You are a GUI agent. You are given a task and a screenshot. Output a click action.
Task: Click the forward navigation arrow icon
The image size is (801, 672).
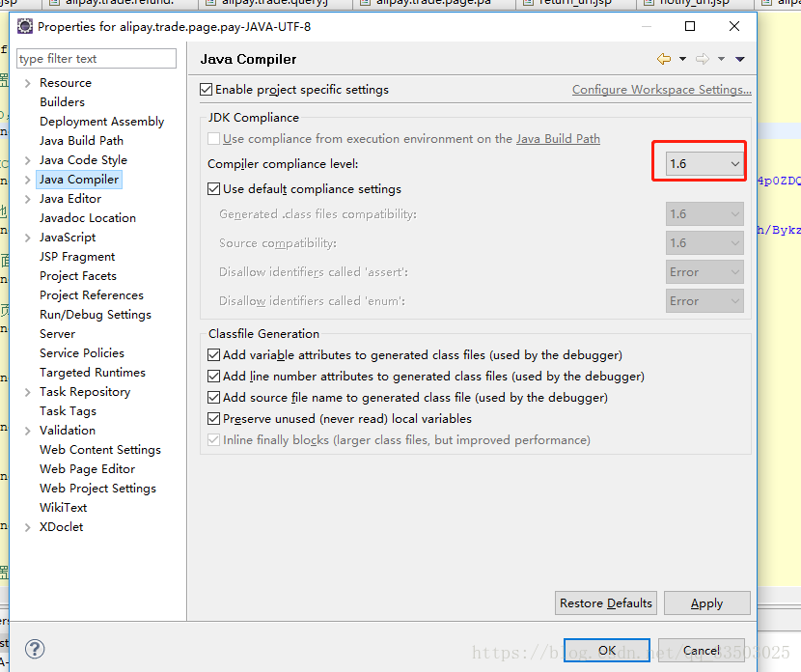(x=703, y=59)
